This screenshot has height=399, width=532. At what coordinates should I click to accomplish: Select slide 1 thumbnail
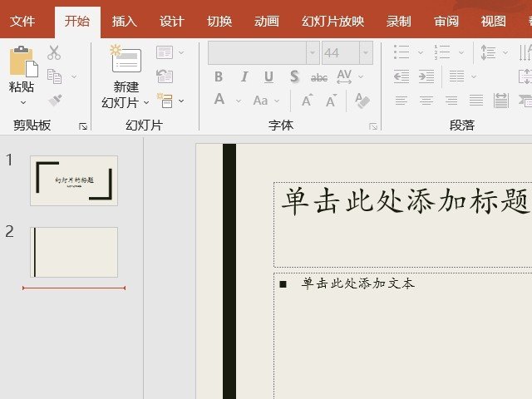point(74,180)
